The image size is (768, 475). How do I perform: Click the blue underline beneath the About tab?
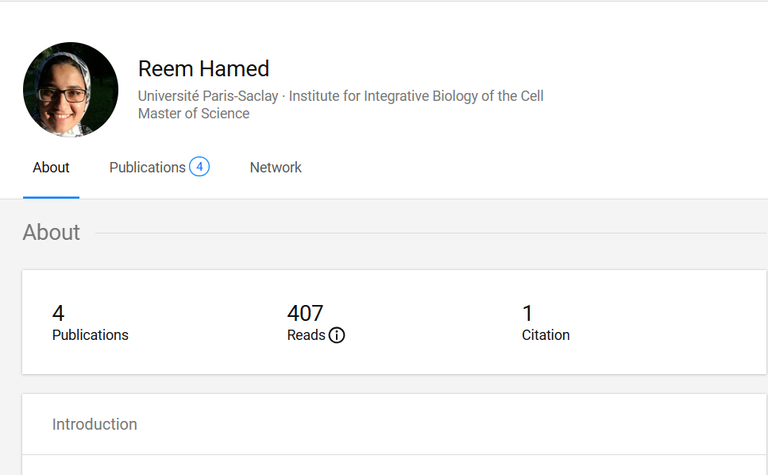pyautogui.click(x=51, y=197)
